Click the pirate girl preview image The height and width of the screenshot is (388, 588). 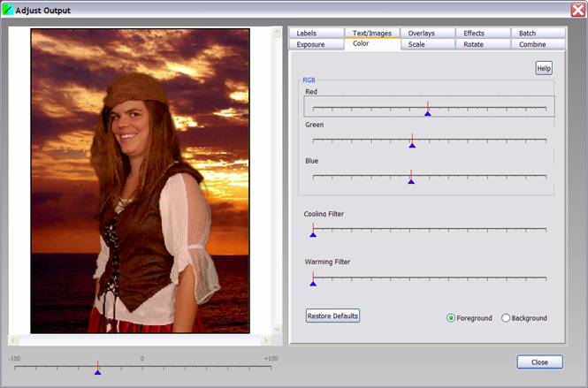tap(141, 181)
